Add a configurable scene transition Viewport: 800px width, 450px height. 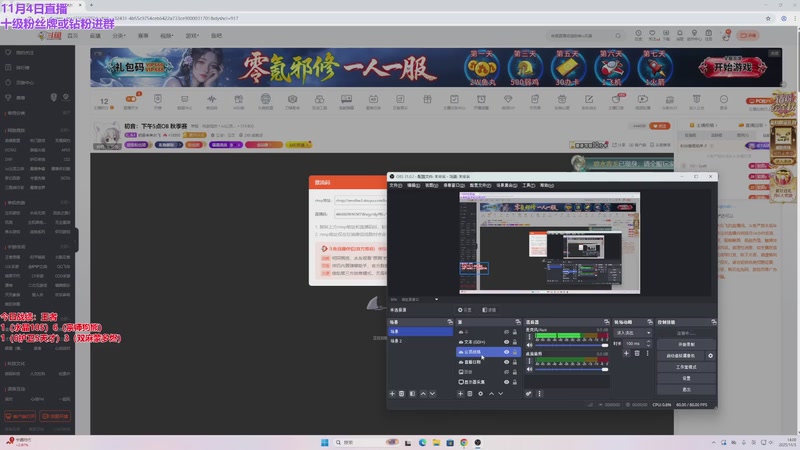[x=626, y=353]
